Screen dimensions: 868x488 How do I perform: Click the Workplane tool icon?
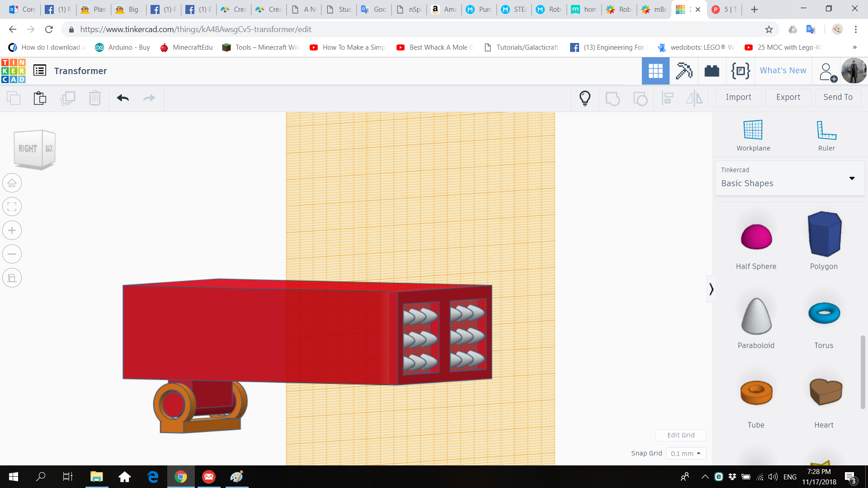point(753,130)
